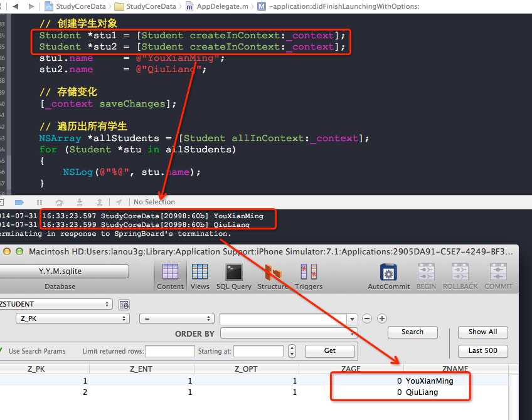Click the Last 500 button
532x420 pixels.
[483, 351]
